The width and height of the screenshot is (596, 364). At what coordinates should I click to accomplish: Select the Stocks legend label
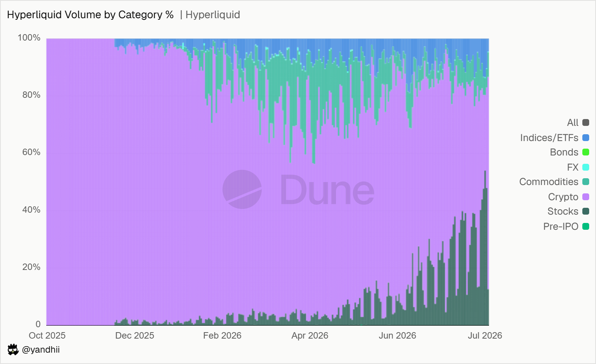pyautogui.click(x=563, y=211)
